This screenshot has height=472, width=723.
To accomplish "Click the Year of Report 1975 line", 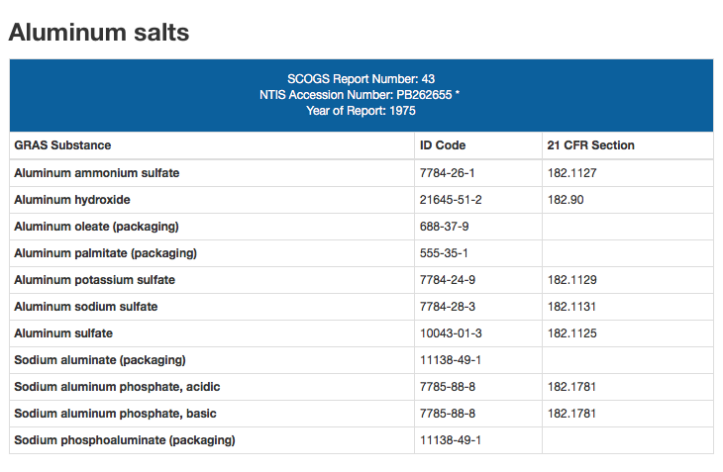I will point(360,110).
